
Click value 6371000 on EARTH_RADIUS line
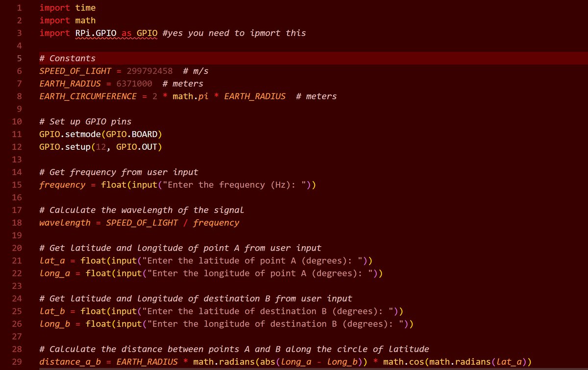[x=134, y=84]
